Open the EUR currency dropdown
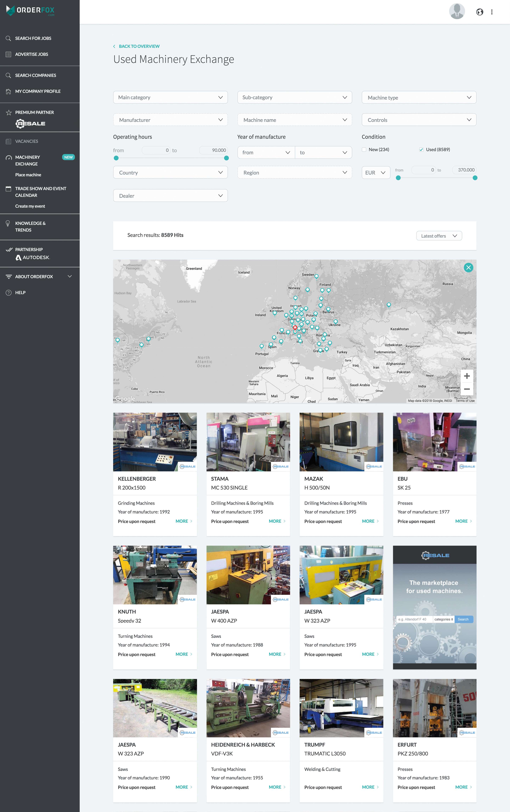The width and height of the screenshot is (510, 812). tap(376, 173)
